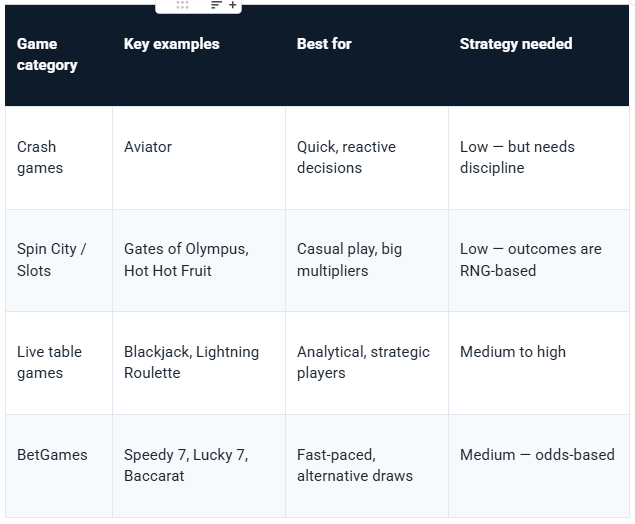The height and width of the screenshot is (524, 635).
Task: Click the 'Strategy needed' column header
Action: point(539,55)
